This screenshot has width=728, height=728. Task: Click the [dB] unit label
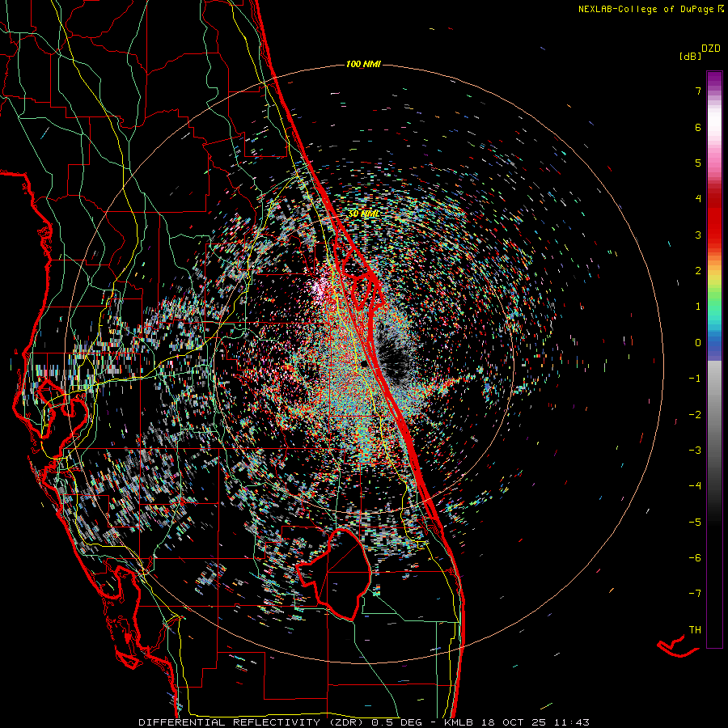pyautogui.click(x=690, y=56)
